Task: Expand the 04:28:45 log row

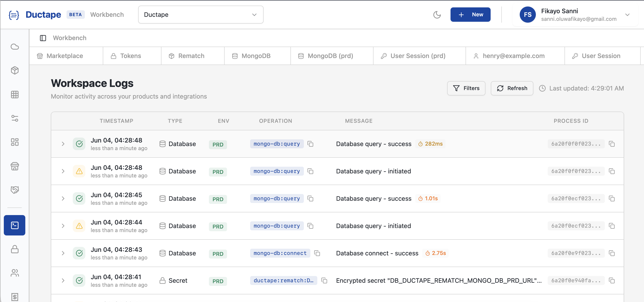Action: coord(63,199)
